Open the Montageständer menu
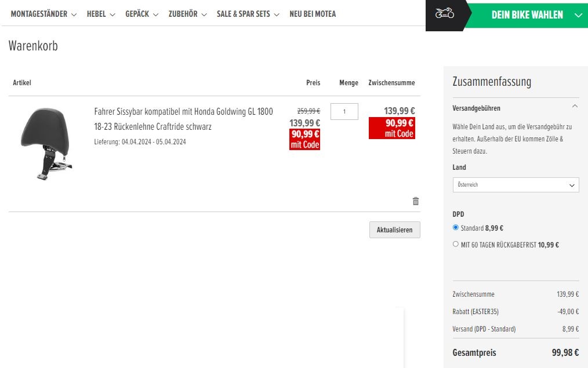The image size is (588, 368). point(43,14)
